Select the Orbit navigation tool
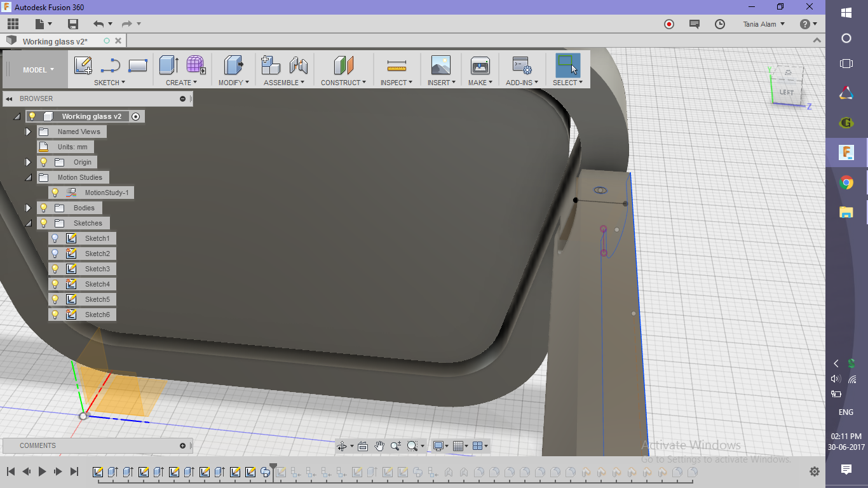This screenshot has width=868, height=488. tap(342, 446)
